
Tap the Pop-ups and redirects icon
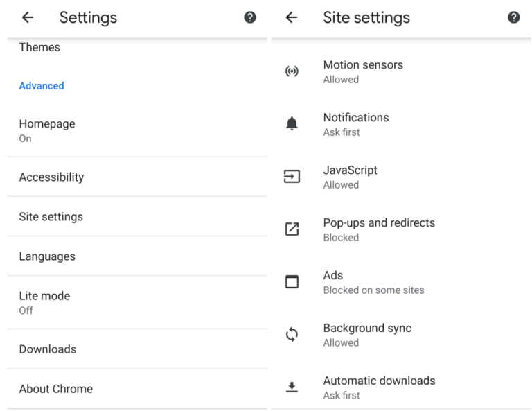292,229
